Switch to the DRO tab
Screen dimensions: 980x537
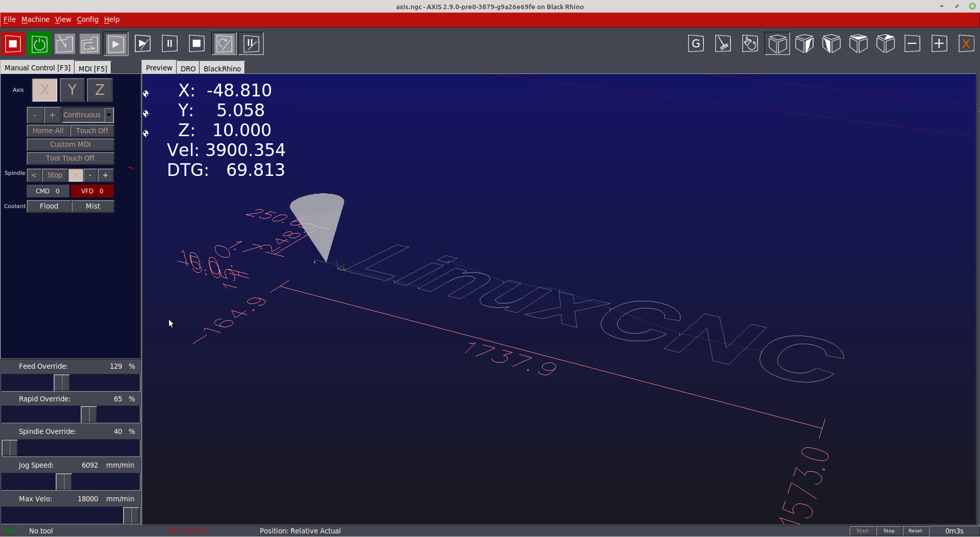click(x=188, y=68)
